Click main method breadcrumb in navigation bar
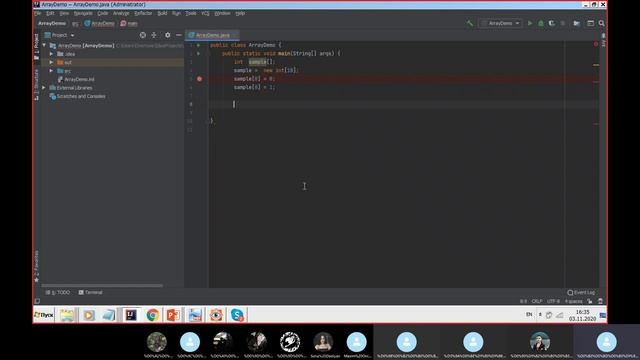The width and height of the screenshot is (640, 360). coord(129,24)
